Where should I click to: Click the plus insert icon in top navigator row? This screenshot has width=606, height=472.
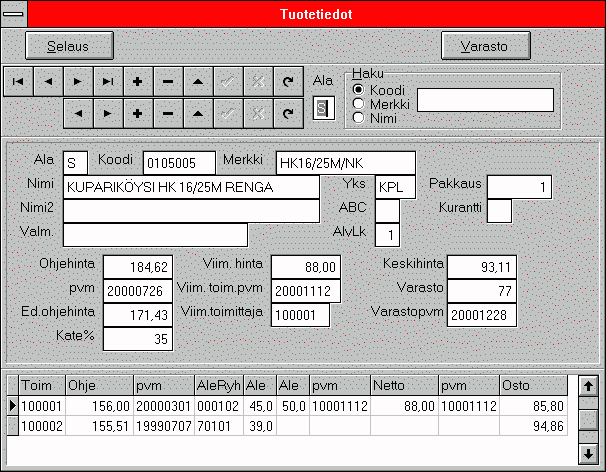(138, 80)
